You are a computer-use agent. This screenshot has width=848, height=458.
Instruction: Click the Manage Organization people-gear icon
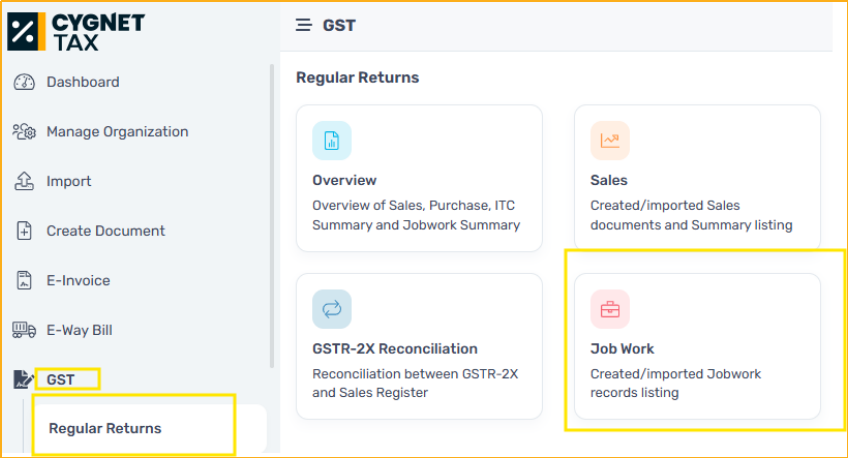24,131
